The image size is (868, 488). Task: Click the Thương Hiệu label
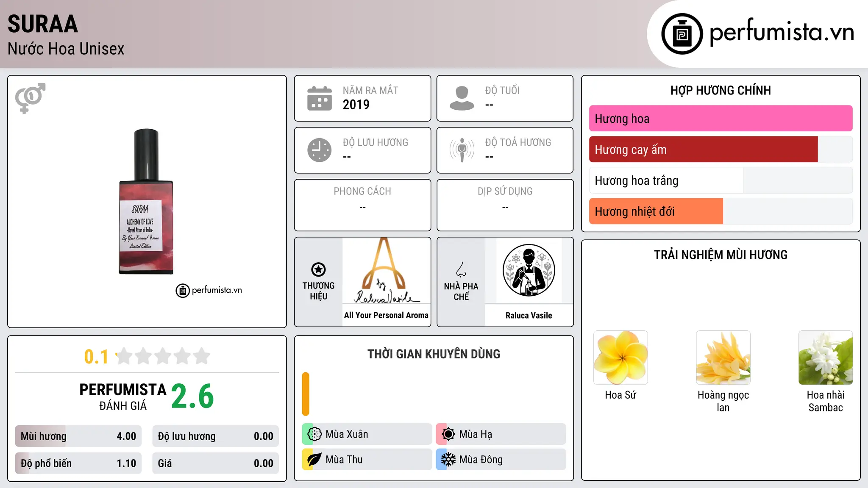(x=318, y=291)
